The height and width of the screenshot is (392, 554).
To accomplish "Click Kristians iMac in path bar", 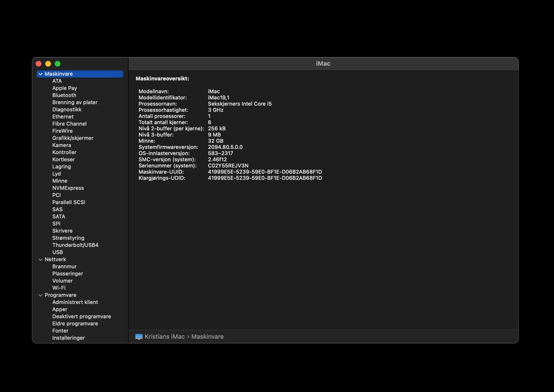I will 164,337.
